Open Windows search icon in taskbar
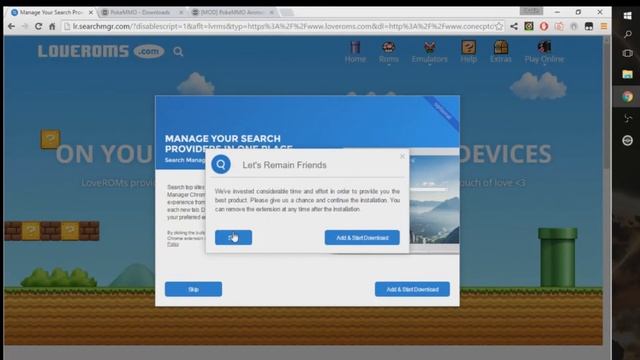The width and height of the screenshot is (640, 360). [627, 34]
